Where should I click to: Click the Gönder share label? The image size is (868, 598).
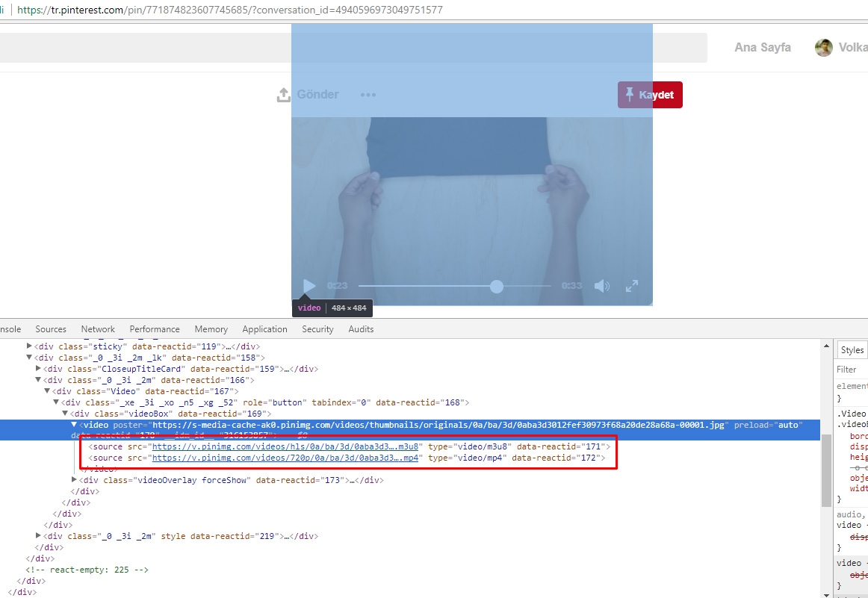[x=317, y=95]
